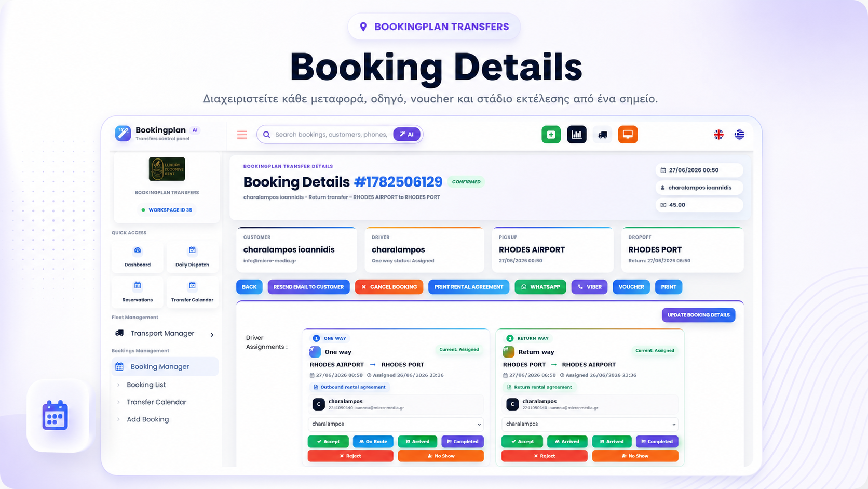
Task: Click Arrived in One way card
Action: 417,442
